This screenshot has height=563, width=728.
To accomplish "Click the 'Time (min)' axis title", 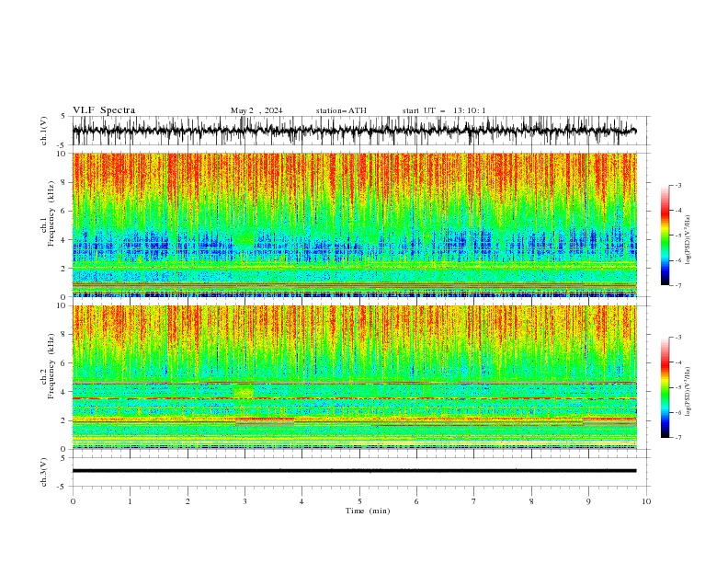I will click(x=368, y=511).
